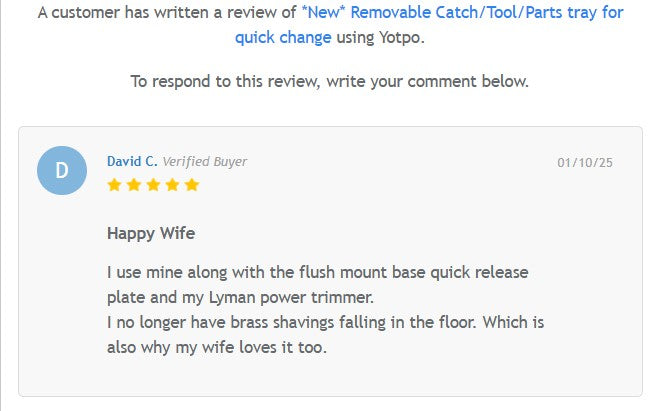The width and height of the screenshot is (657, 411).
Task: Click the first star in the rating
Action: tap(114, 185)
